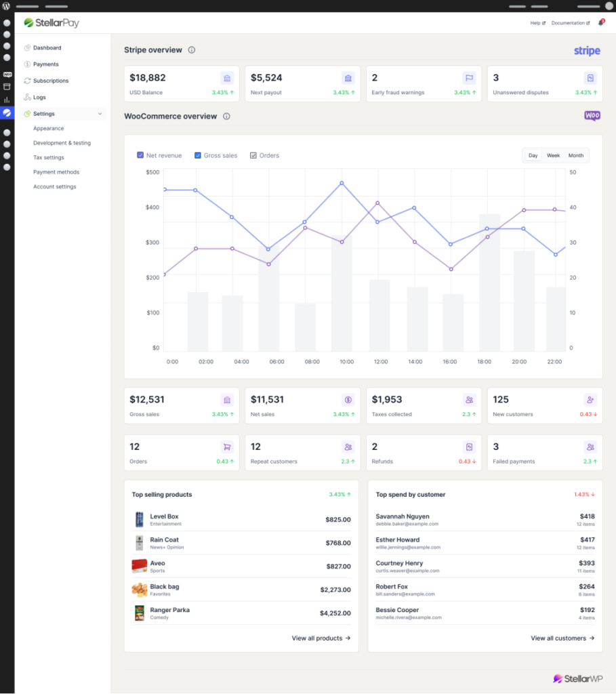The image size is (616, 694).
Task: Click the info icon beside WooCommerce overview
Action: [x=226, y=117]
